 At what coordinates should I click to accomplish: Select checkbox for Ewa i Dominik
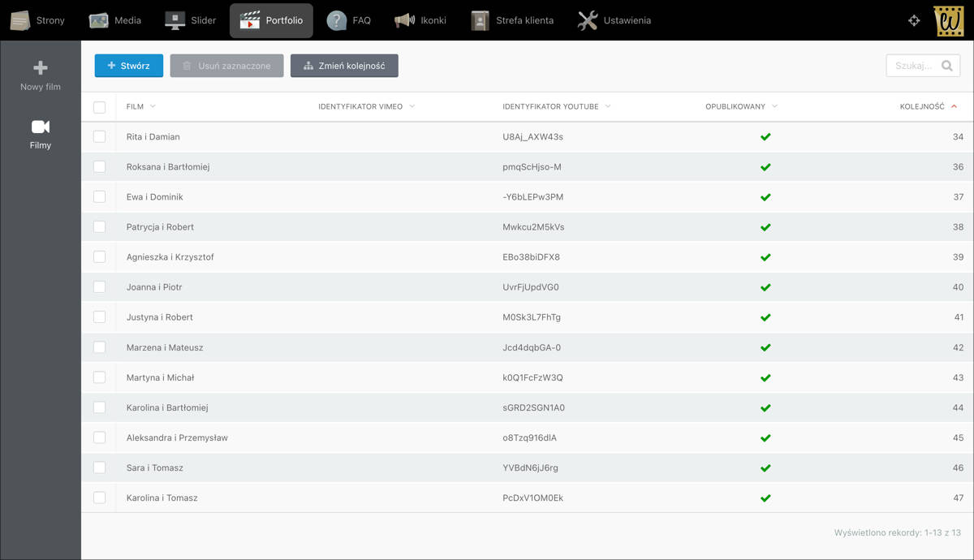point(100,196)
